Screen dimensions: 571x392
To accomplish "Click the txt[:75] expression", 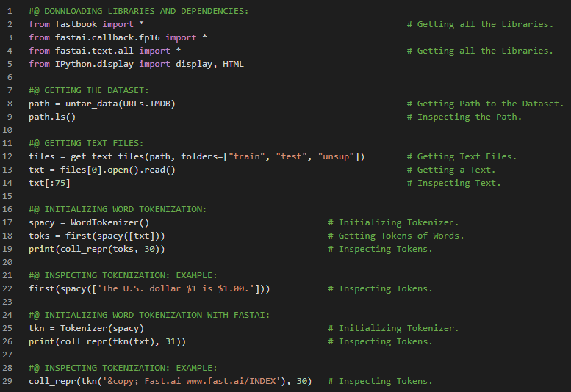I will point(49,183).
